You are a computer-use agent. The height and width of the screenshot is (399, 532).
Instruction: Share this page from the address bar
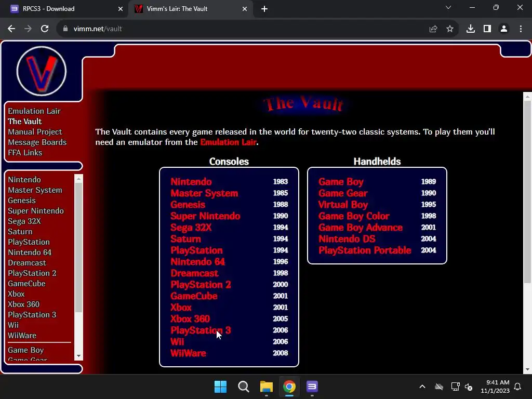click(433, 29)
